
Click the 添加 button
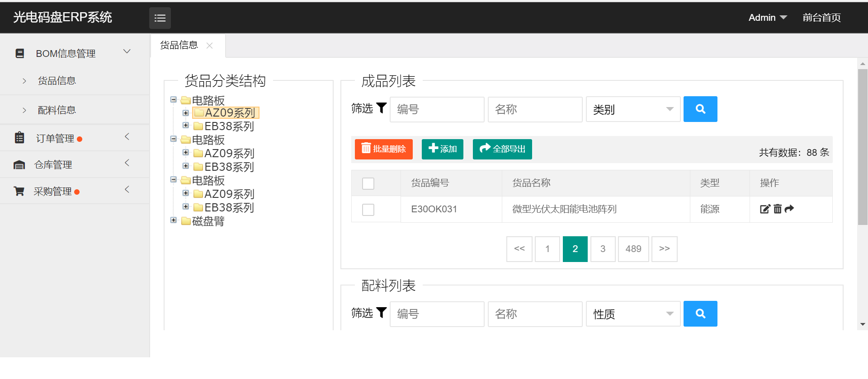(x=443, y=149)
